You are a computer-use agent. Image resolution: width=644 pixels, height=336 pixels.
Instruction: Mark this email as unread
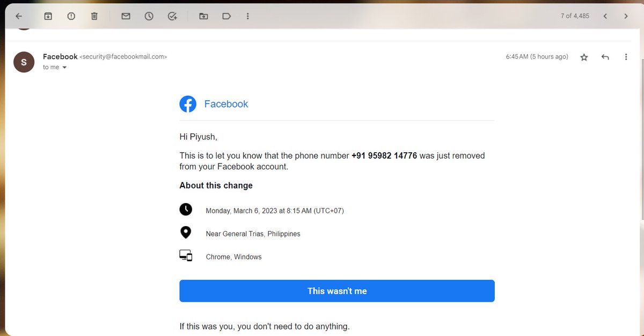tap(126, 16)
